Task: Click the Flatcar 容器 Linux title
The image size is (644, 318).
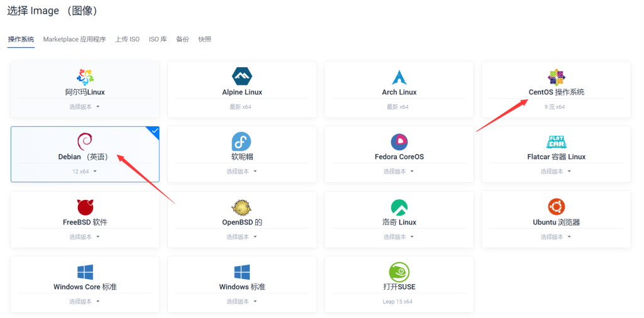Action: (557, 156)
